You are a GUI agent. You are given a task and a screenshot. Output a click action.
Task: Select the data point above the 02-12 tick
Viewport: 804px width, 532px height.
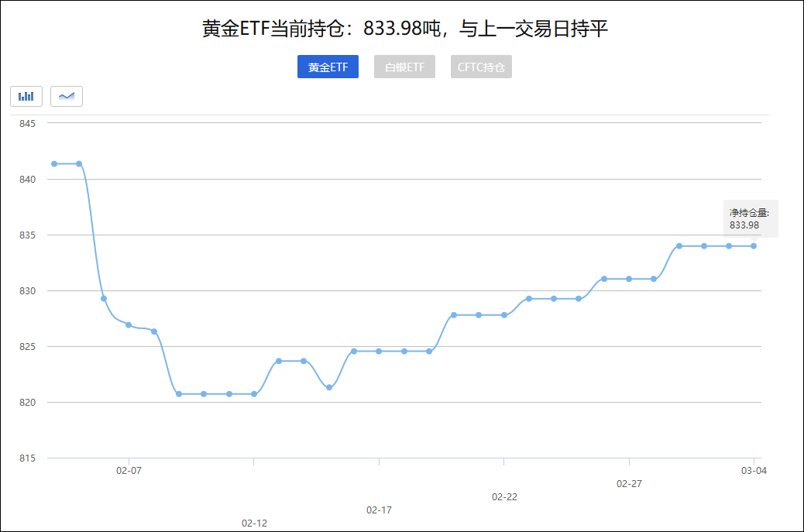[254, 394]
